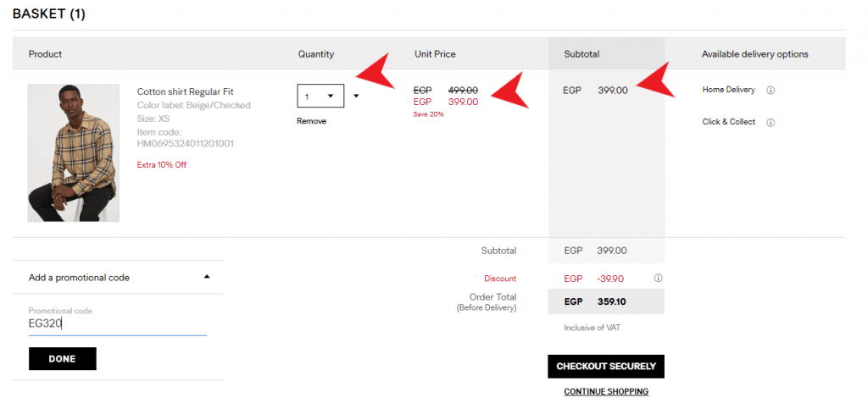Collapse the Add a promotional code section
This screenshot has height=420, width=868.
click(x=207, y=277)
